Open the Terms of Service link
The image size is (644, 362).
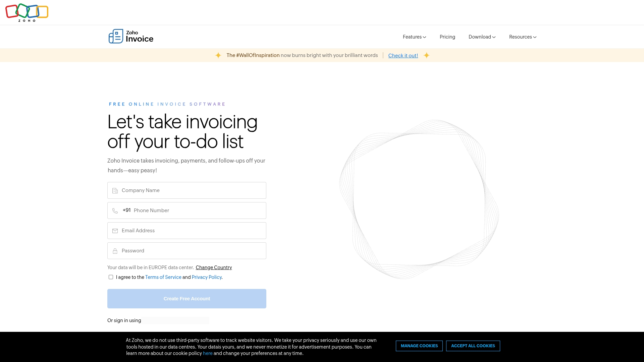(163, 277)
